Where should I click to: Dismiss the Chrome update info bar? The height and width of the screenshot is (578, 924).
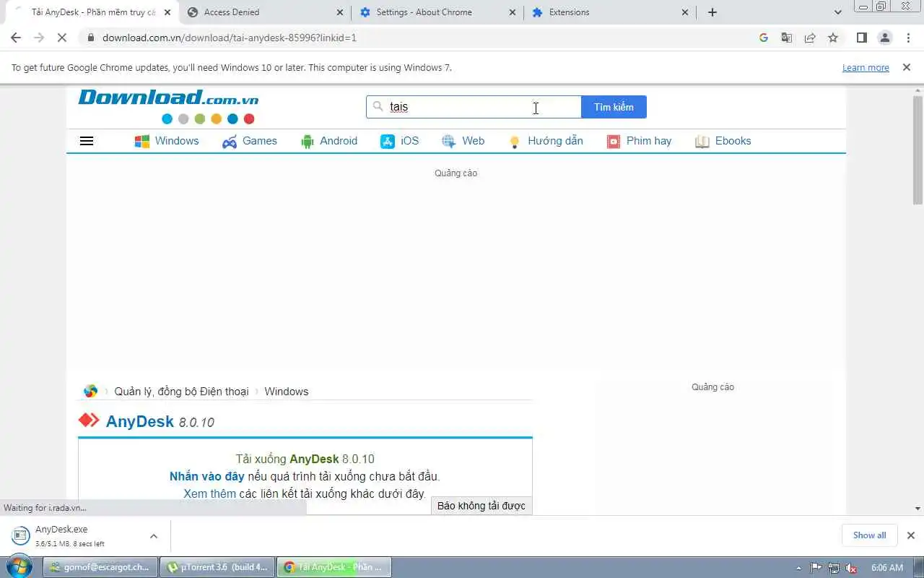(x=907, y=67)
